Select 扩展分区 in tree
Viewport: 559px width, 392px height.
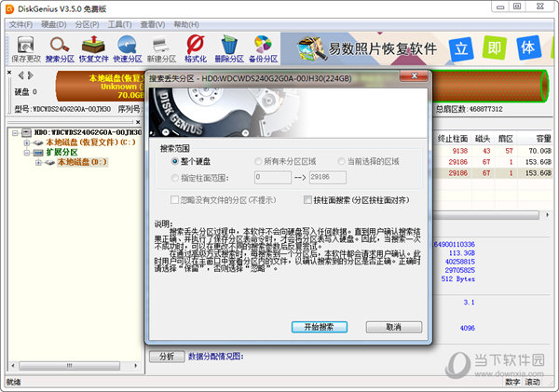click(61, 153)
